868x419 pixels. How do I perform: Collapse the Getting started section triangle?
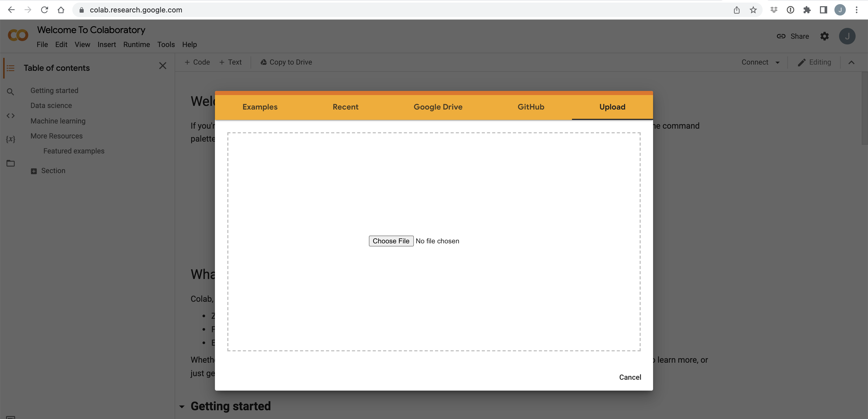pos(182,407)
